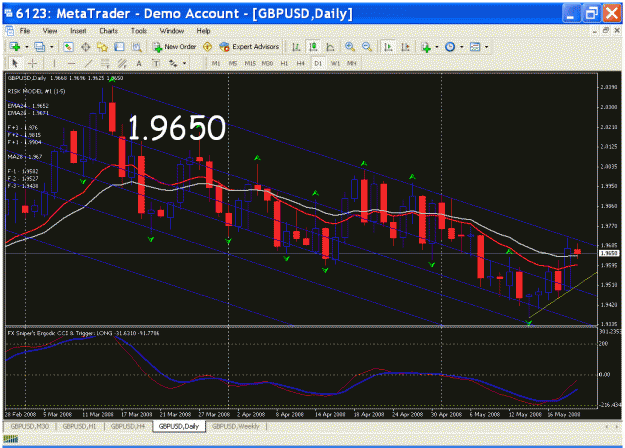Switch to the M15 timeframe
The image size is (625, 448).
pyautogui.click(x=250, y=63)
